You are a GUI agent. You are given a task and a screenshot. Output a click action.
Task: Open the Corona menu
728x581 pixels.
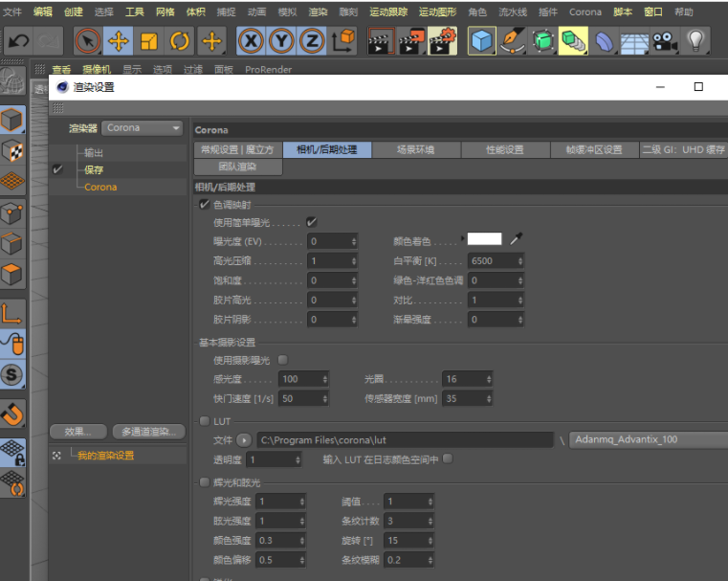point(585,12)
